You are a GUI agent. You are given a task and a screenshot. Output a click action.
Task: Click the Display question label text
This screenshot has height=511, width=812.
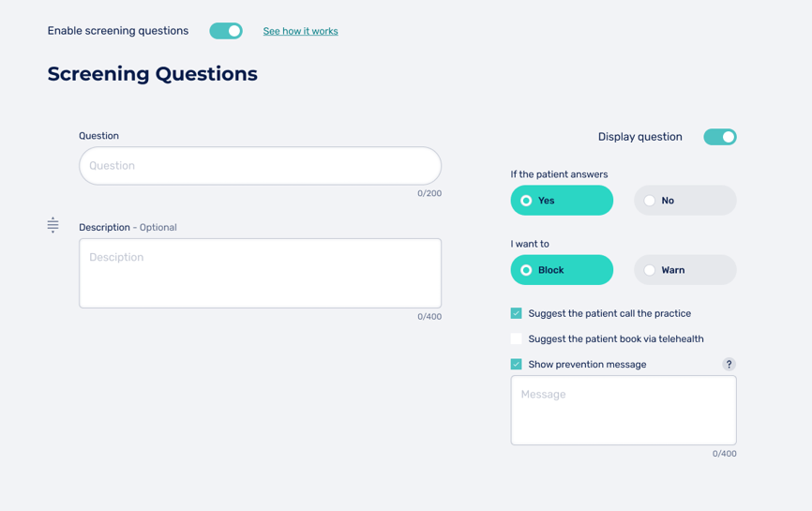(639, 137)
